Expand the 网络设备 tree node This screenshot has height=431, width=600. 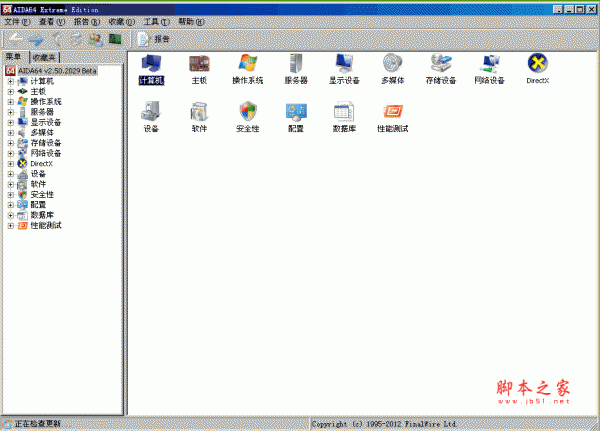point(11,153)
